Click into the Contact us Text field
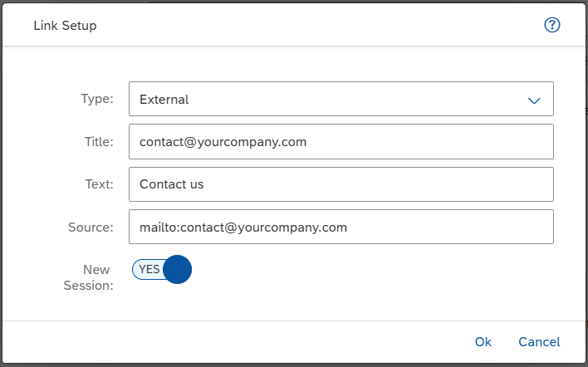Image resolution: width=588 pixels, height=367 pixels. point(341,184)
